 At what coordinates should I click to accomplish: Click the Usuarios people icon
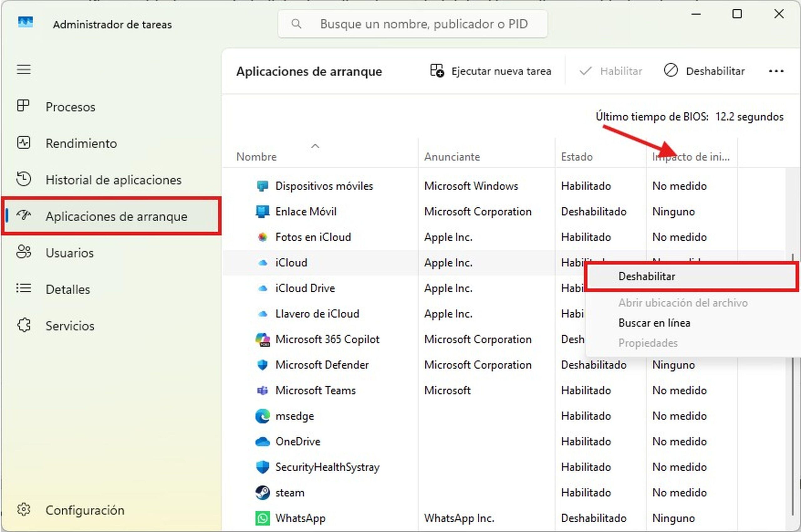(24, 252)
